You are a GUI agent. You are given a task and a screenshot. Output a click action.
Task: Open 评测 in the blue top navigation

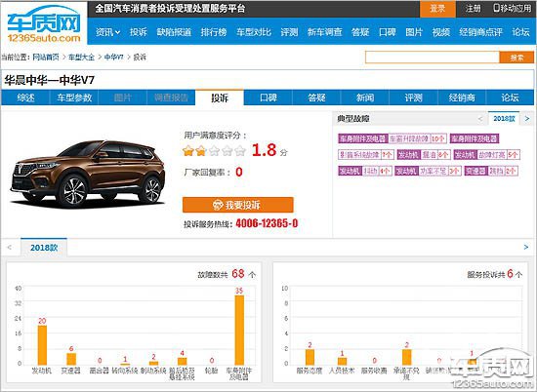(x=289, y=32)
